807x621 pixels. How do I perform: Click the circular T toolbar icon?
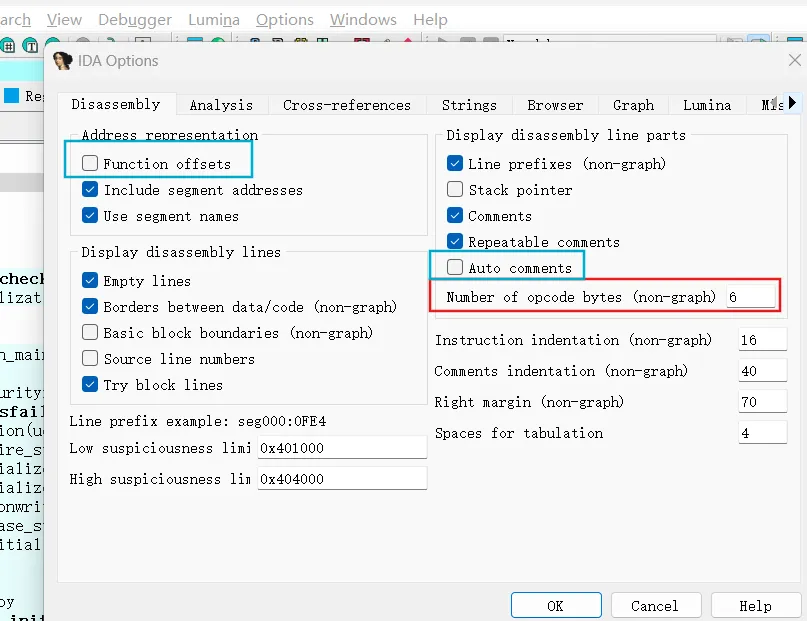(30, 46)
